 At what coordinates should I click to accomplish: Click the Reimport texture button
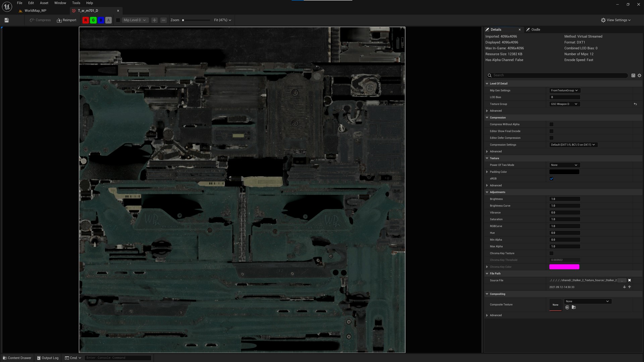66,20
